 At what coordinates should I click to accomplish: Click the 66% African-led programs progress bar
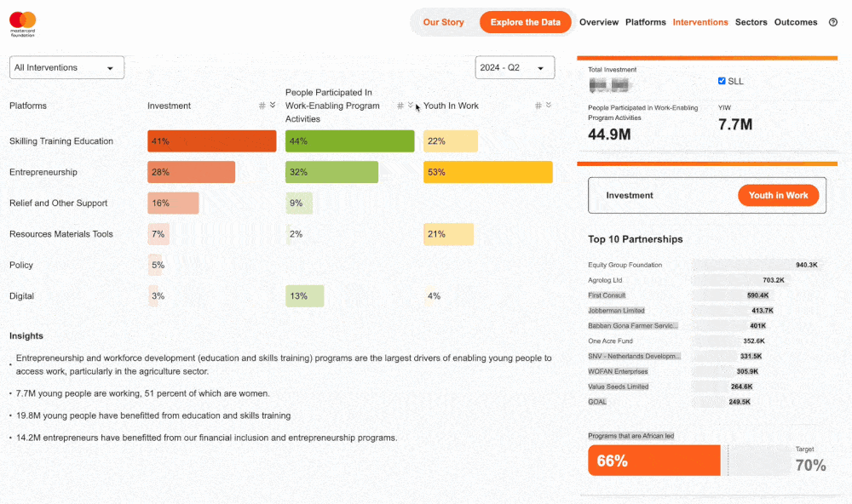point(653,460)
